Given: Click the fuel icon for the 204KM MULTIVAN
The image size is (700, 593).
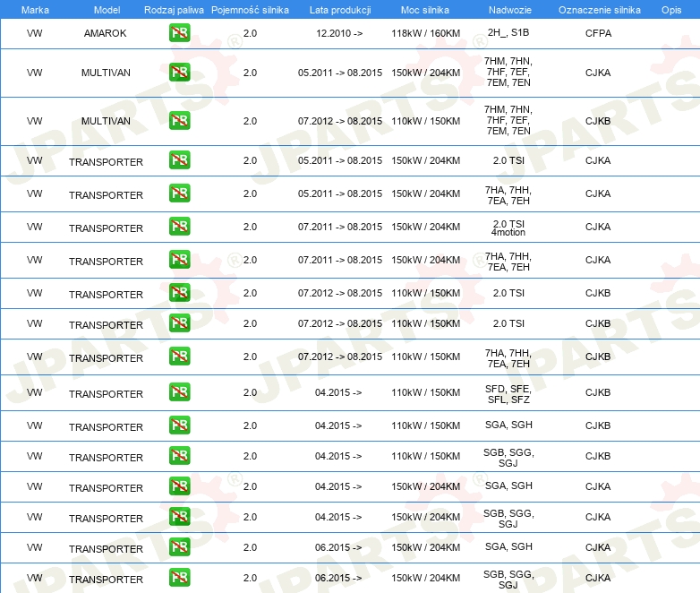Looking at the screenshot, I should tap(180, 73).
